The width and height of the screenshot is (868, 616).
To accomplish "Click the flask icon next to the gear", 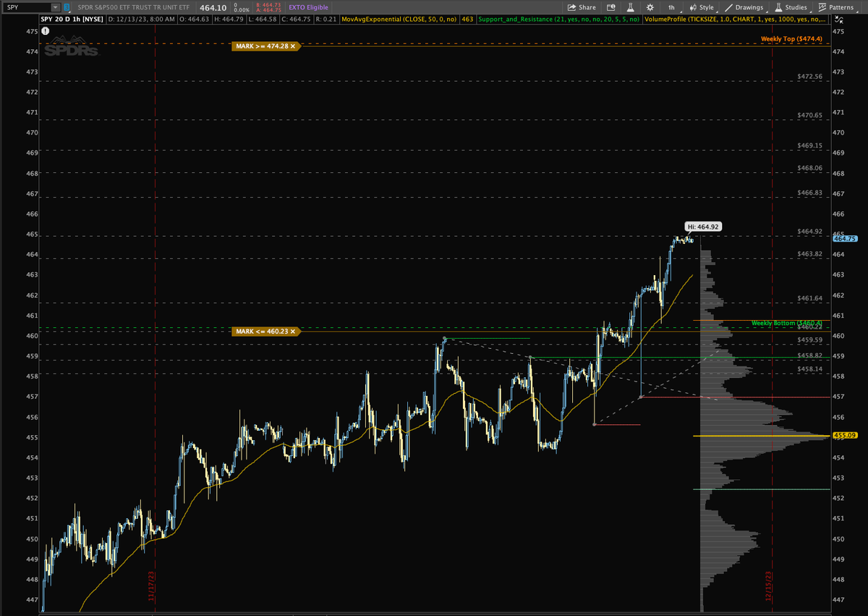I will coord(629,7).
